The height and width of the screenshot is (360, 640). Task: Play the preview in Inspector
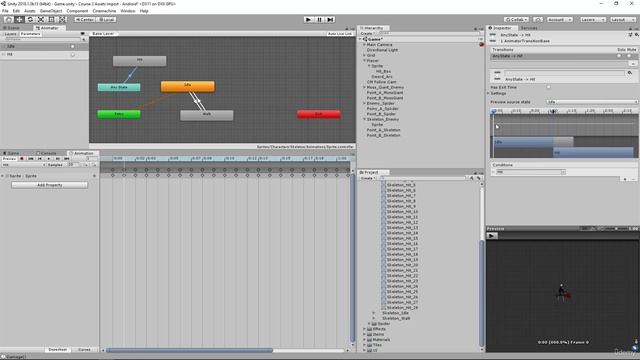(492, 236)
